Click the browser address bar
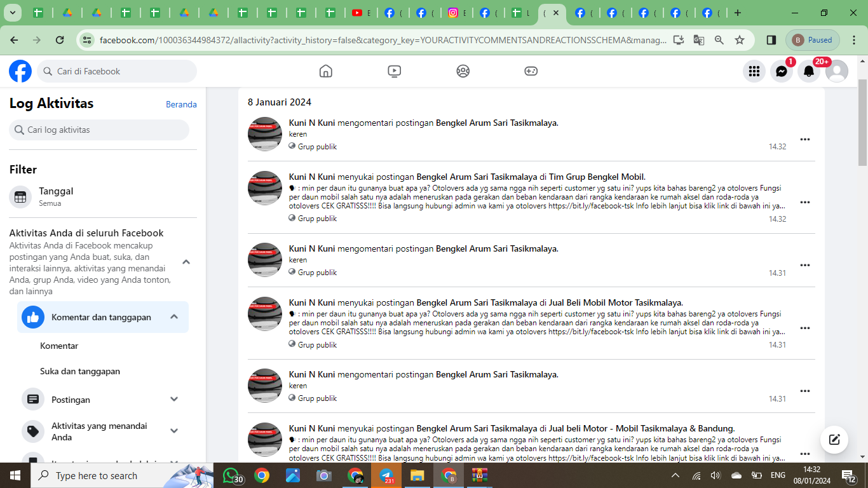 pyautogui.click(x=383, y=40)
